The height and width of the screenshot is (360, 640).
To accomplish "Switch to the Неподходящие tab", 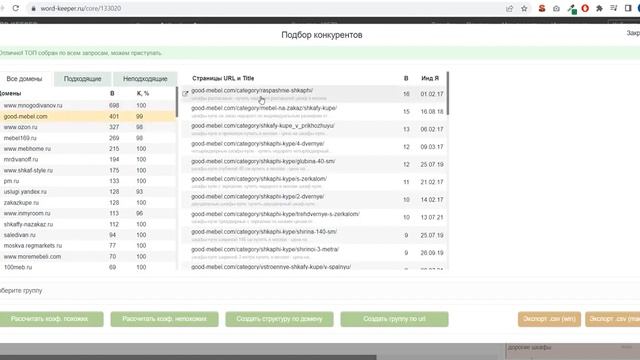I will point(145,79).
